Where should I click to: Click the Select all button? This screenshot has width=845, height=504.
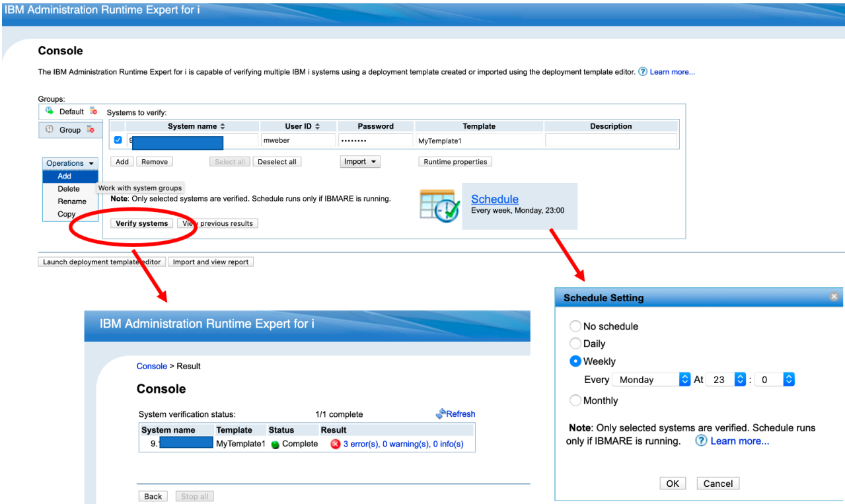point(230,161)
